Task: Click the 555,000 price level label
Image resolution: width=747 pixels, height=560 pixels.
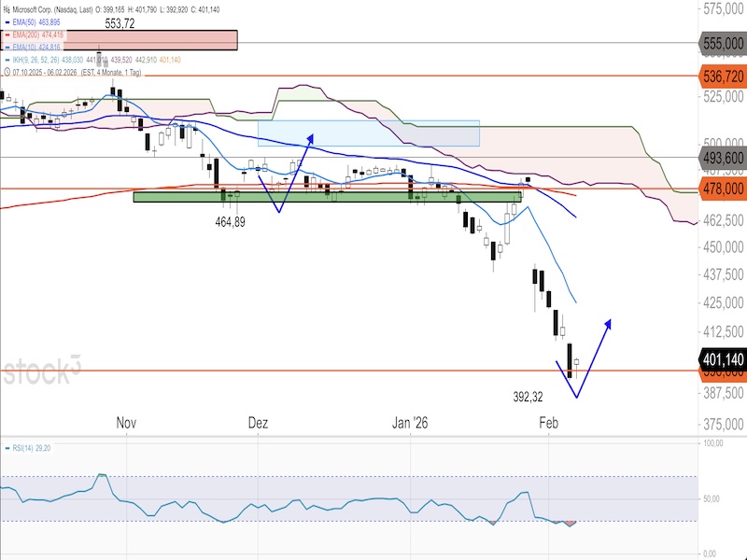Action: point(723,43)
